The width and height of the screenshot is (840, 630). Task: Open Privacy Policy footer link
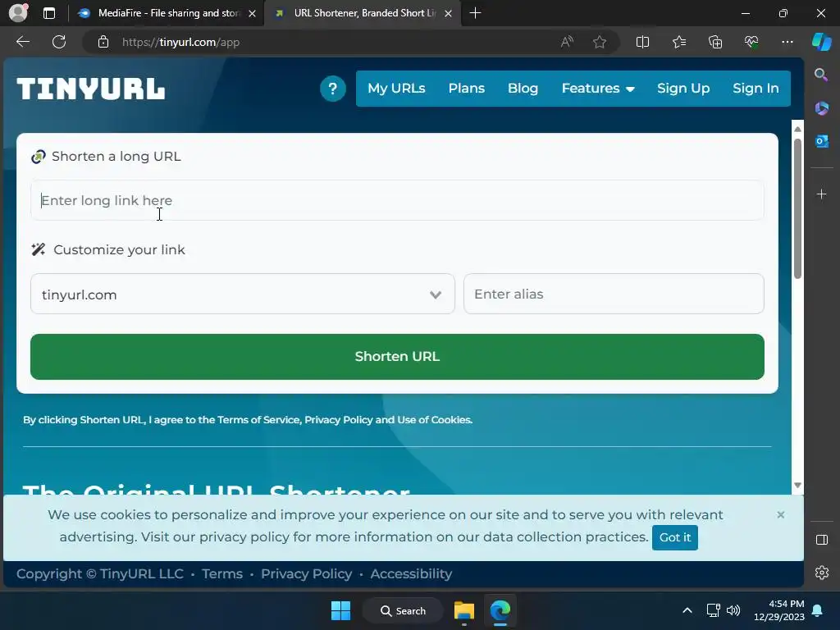(x=307, y=573)
